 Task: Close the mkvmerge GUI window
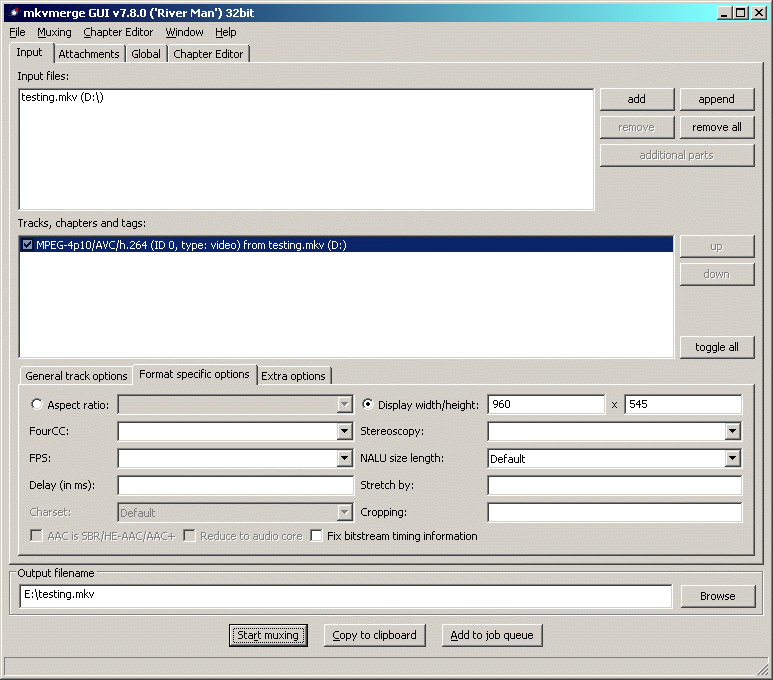pos(758,13)
